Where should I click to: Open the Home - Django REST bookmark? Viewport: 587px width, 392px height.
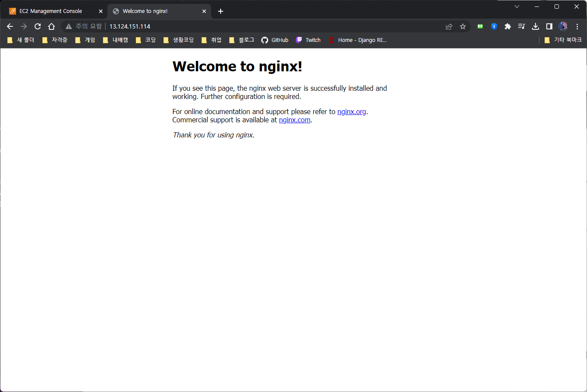tap(358, 40)
